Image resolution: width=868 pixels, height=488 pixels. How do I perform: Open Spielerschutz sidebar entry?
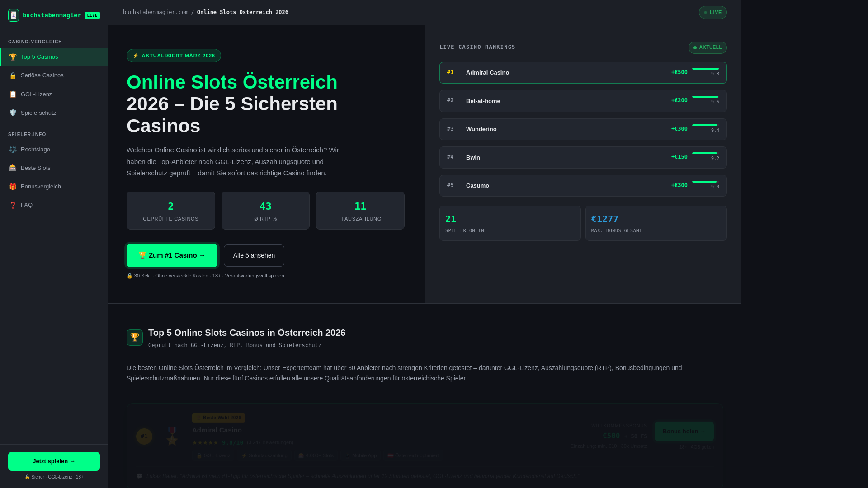54,113
